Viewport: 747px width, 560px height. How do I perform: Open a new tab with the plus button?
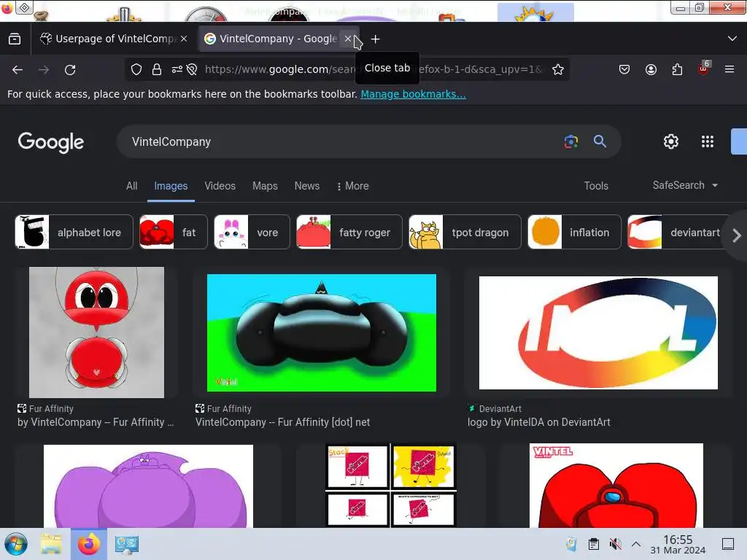[x=376, y=39]
